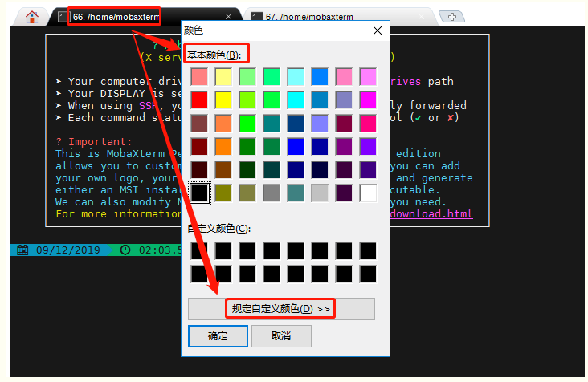Pick the periwinkle blue basic color

click(320, 124)
